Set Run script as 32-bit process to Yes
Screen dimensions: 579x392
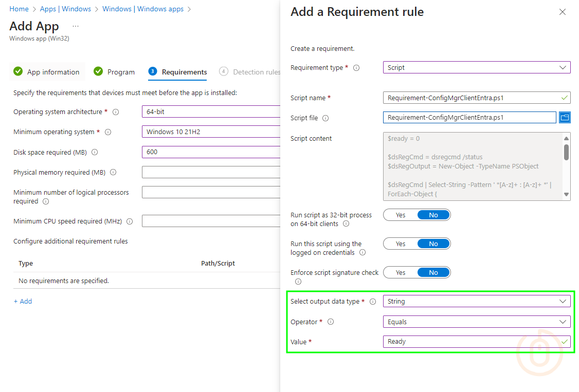click(x=401, y=215)
